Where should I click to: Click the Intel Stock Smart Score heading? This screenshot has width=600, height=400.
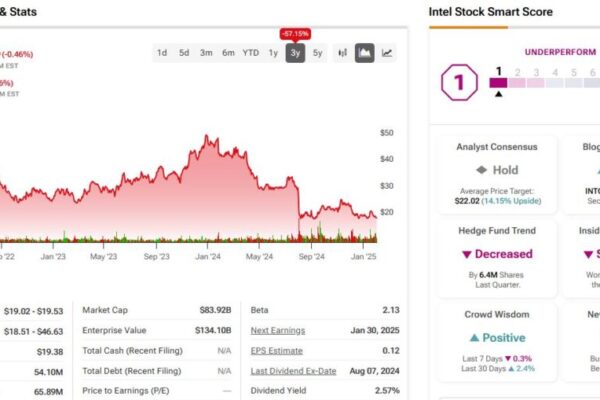pos(491,12)
